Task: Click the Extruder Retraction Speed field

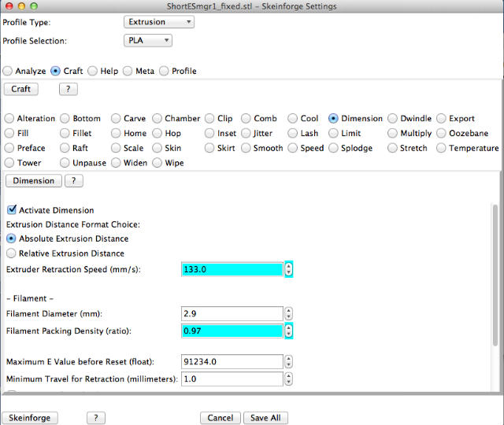Action: (x=232, y=269)
